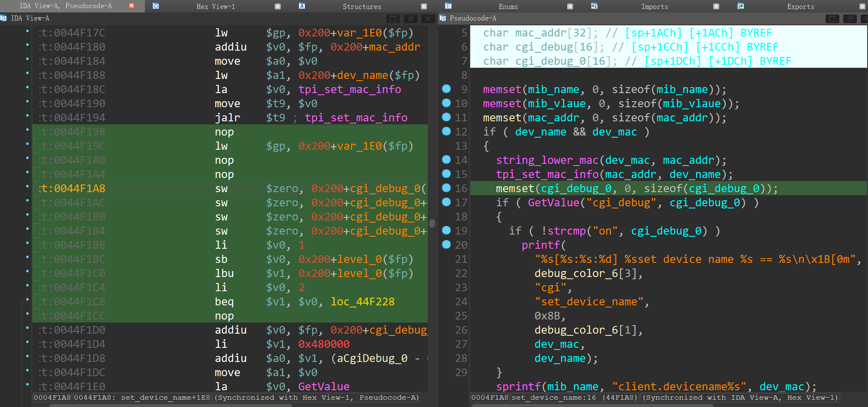This screenshot has height=407, width=868.
Task: Click tpi_set_mac_info call in pseudocode
Action: (x=547, y=174)
